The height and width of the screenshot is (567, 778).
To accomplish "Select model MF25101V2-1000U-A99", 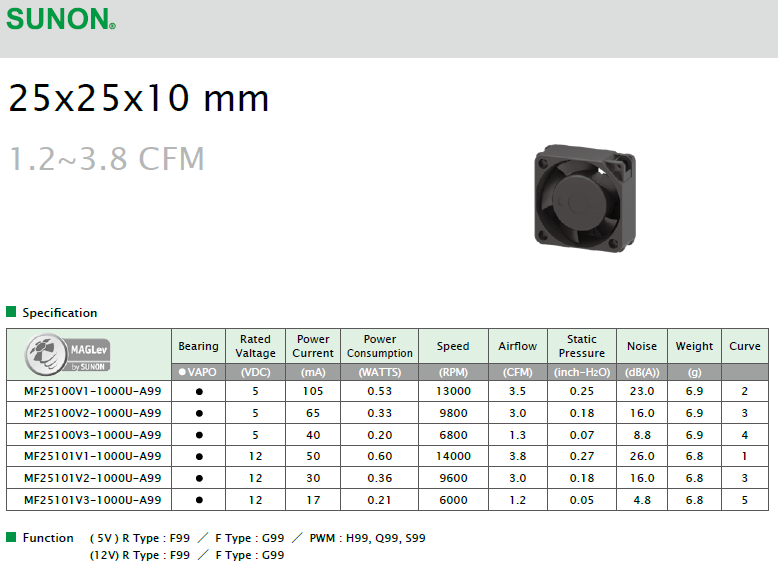I will click(x=92, y=478).
